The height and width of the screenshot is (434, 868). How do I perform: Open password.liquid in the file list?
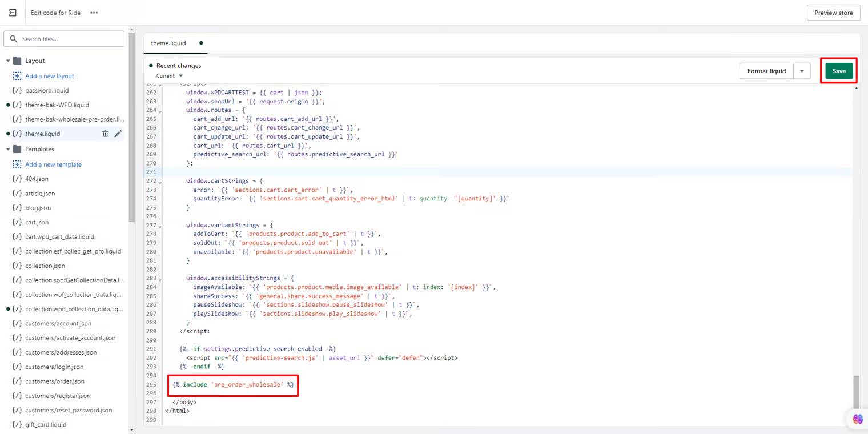[47, 90]
